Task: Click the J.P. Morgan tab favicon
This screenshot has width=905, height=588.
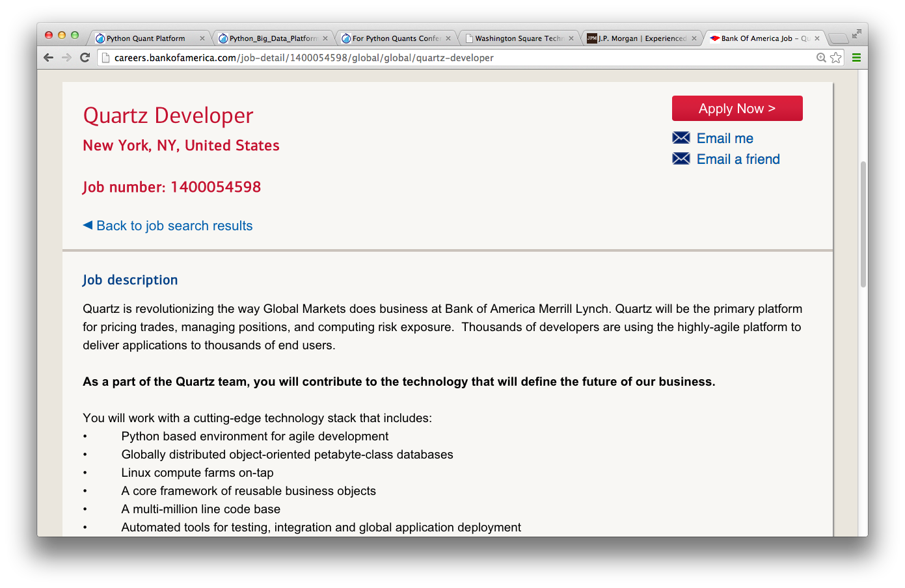Action: (592, 38)
